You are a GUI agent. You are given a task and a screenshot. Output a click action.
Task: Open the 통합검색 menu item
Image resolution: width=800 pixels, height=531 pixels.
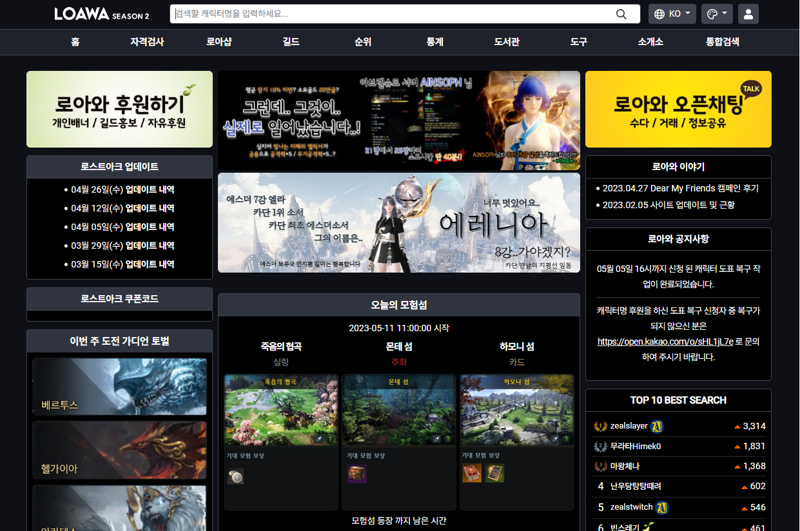(722, 42)
